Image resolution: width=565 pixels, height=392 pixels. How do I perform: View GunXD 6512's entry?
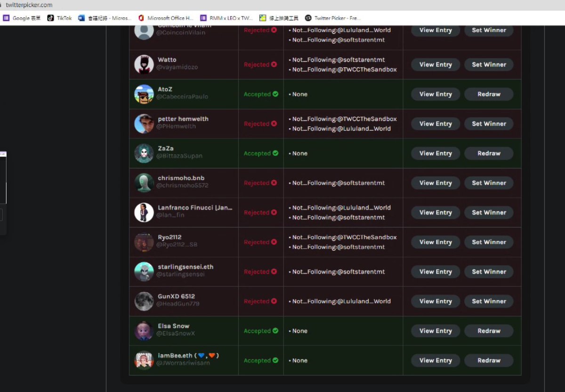(x=435, y=301)
